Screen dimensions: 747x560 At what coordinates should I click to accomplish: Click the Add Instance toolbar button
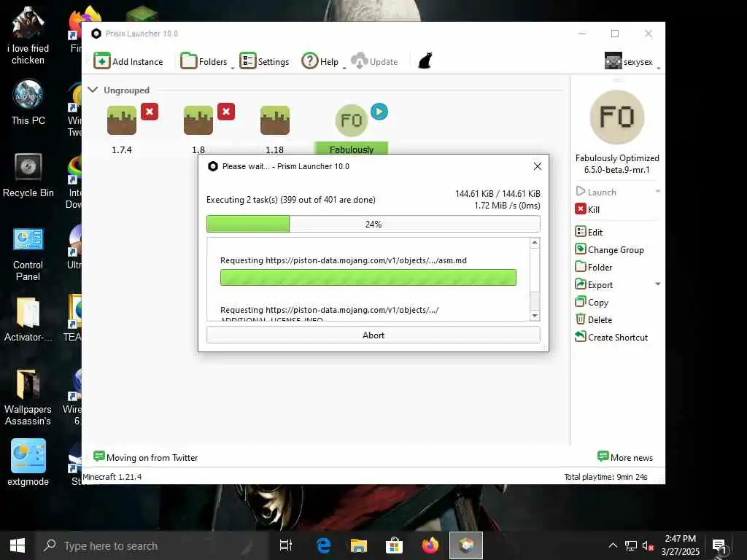pos(128,61)
